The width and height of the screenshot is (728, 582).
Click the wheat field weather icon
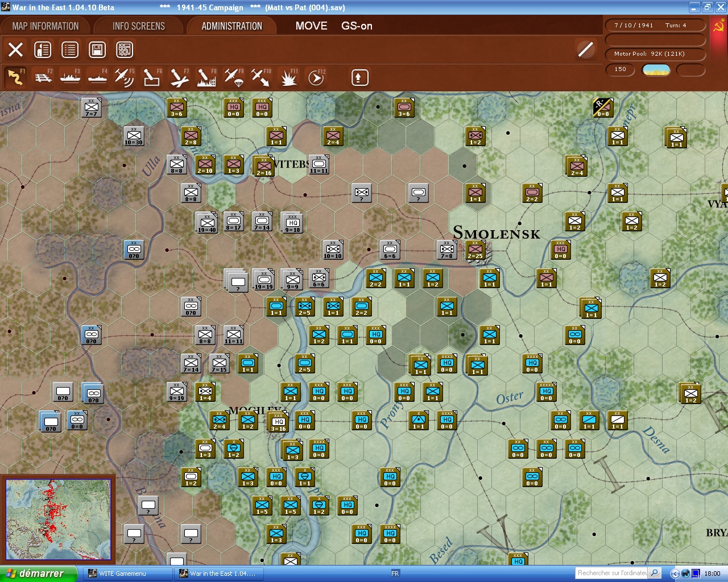pyautogui.click(x=656, y=70)
